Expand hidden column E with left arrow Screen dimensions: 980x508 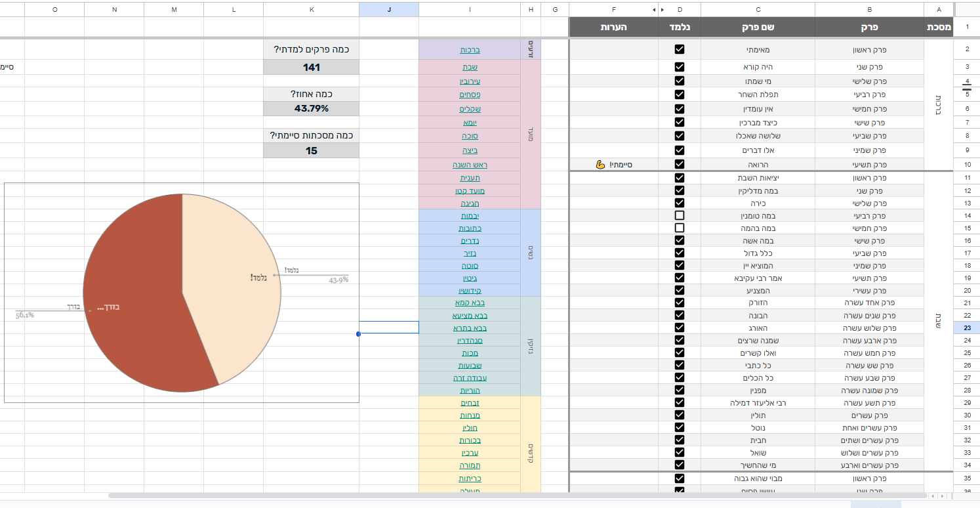(653, 10)
